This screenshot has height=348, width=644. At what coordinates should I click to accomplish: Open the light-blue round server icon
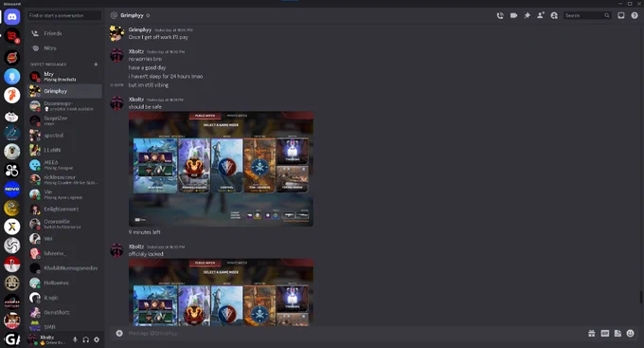tap(12, 77)
